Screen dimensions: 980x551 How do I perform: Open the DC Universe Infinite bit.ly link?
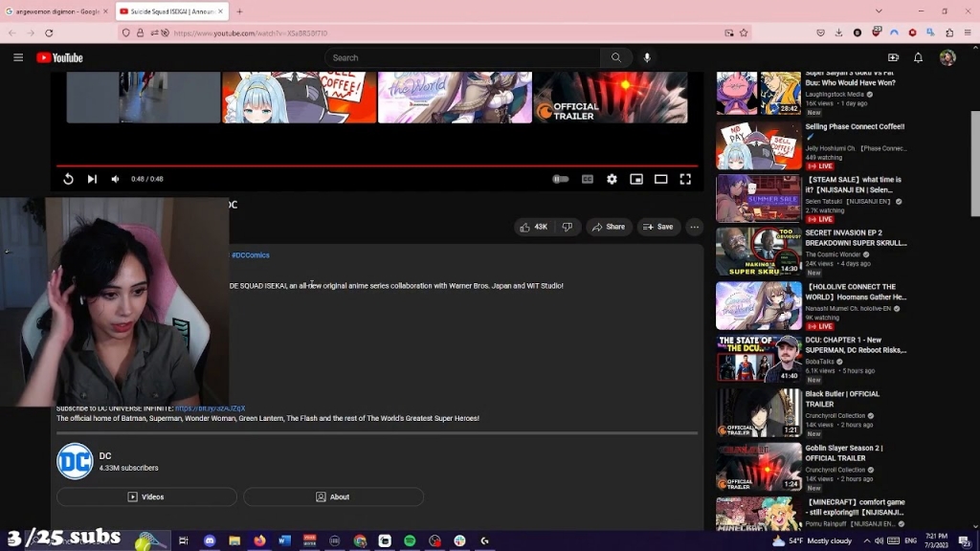tap(210, 408)
